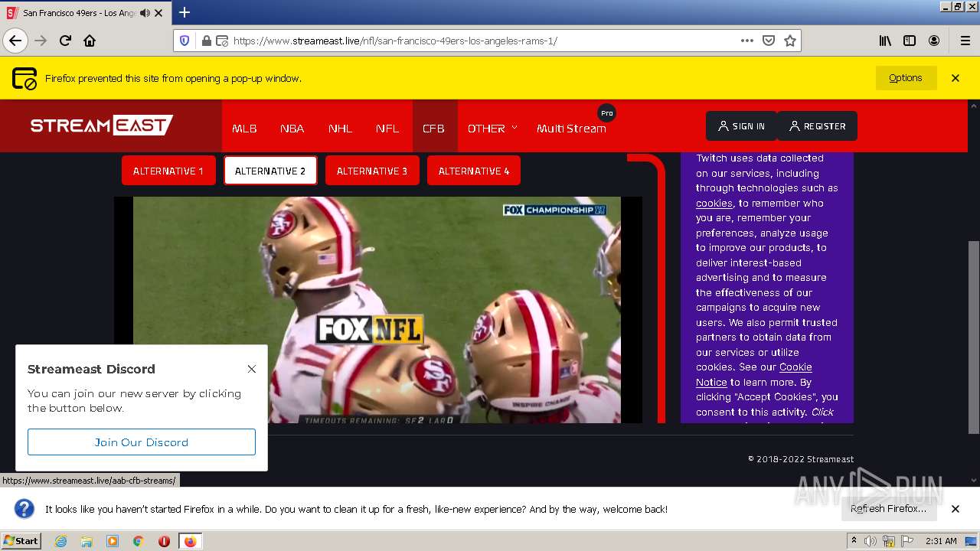The width and height of the screenshot is (980, 551).
Task: Open the tracking protection shield icon
Action: coord(185,41)
